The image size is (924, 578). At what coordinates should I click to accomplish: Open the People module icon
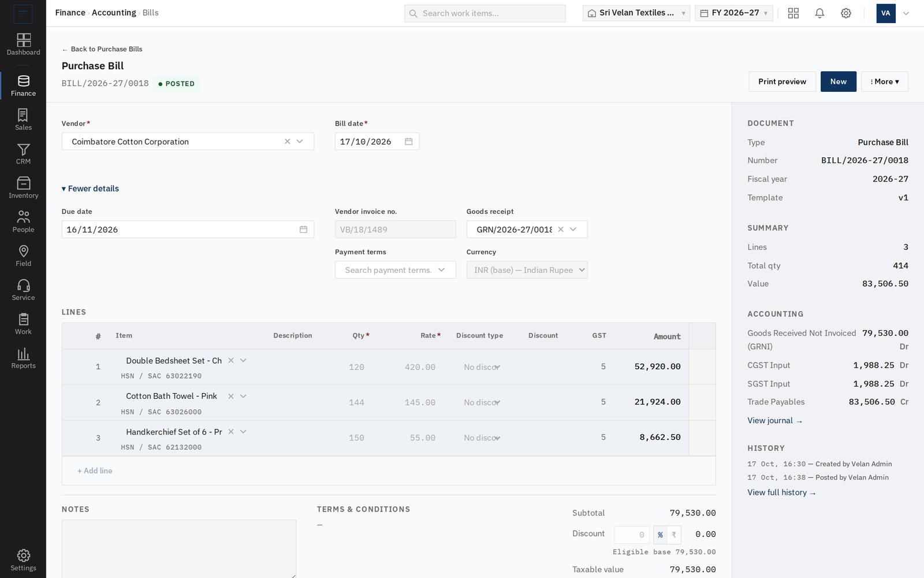[x=23, y=217]
